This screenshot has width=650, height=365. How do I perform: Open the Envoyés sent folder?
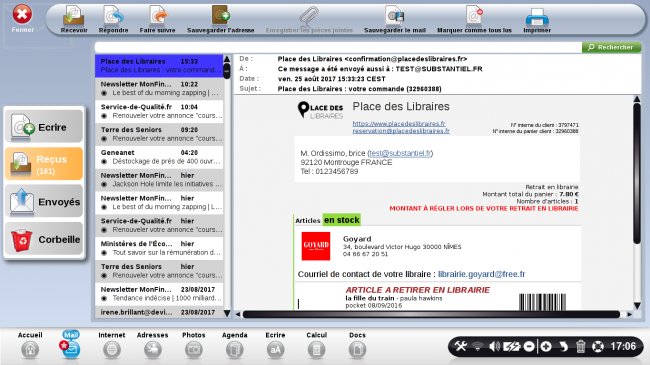tap(44, 201)
